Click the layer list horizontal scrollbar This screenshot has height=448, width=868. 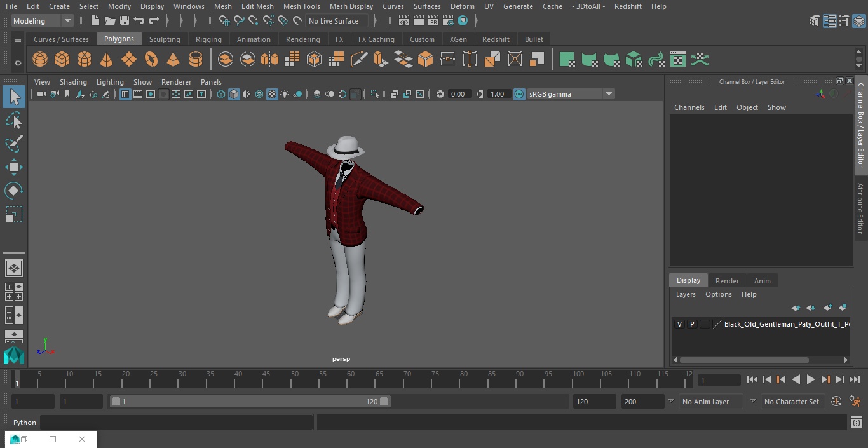tap(743, 360)
